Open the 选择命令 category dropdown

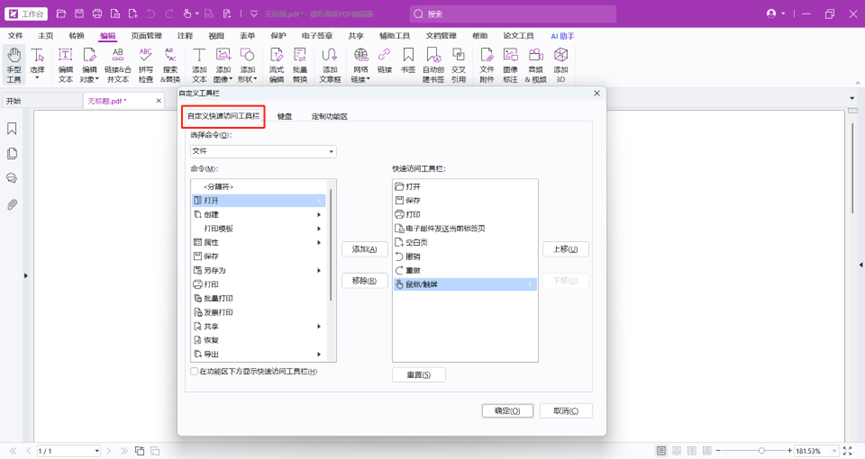(263, 151)
